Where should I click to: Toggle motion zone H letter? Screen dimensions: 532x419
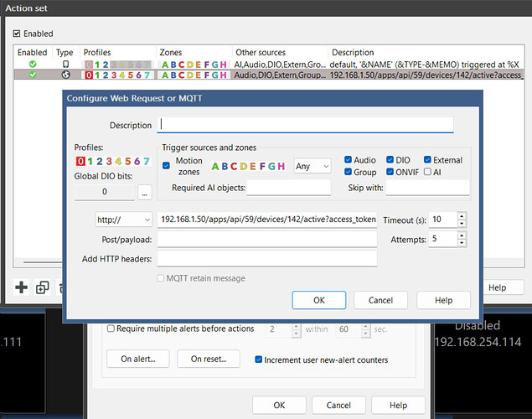tap(281, 166)
